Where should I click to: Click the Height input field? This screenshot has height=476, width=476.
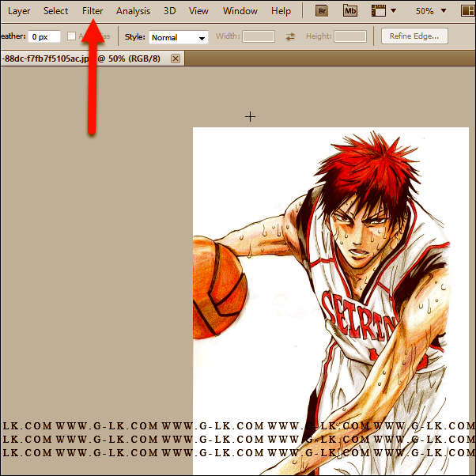pyautogui.click(x=350, y=36)
